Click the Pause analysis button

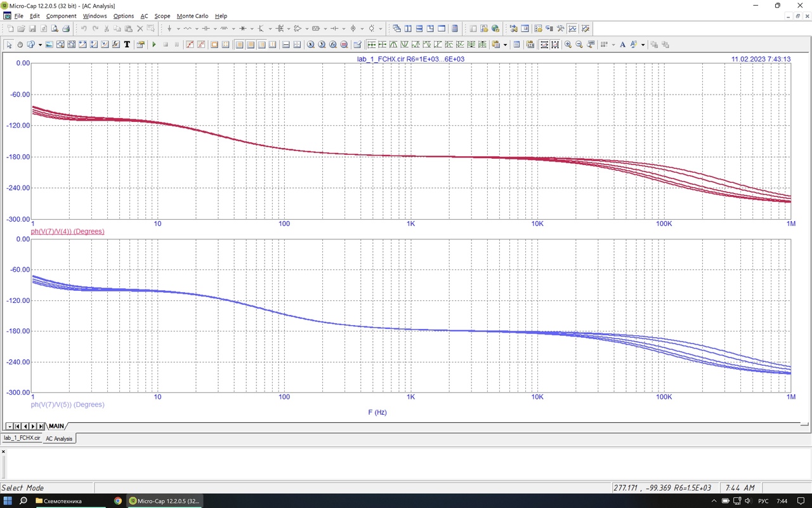coord(177,44)
